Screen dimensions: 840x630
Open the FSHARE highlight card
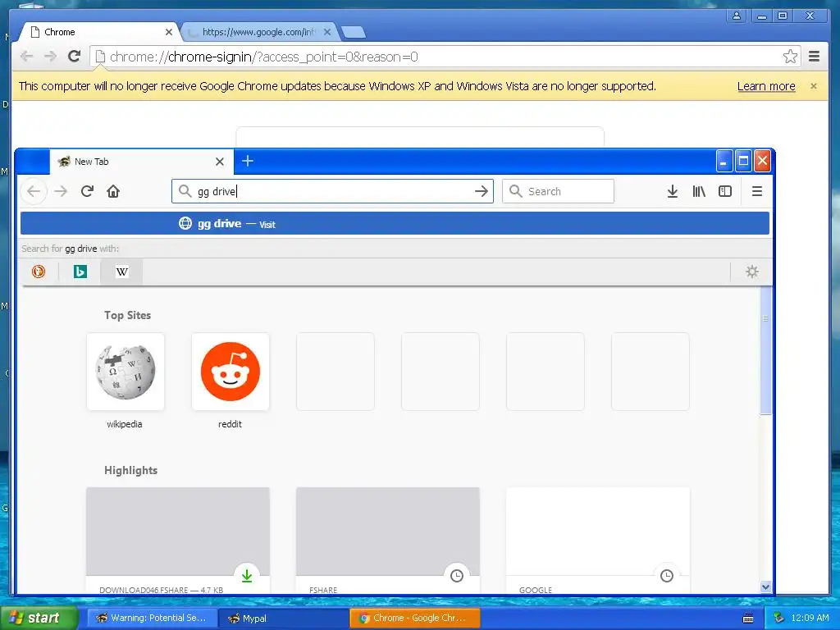tap(388, 540)
